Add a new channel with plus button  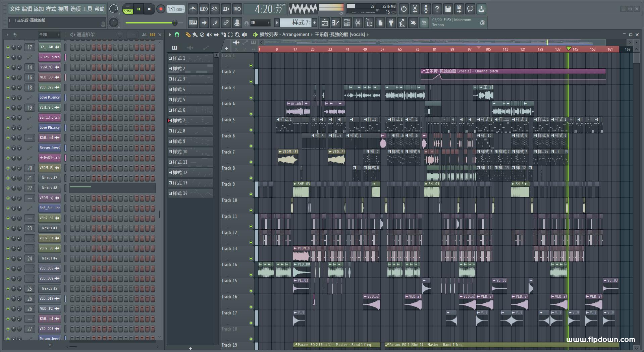[x=50, y=345]
